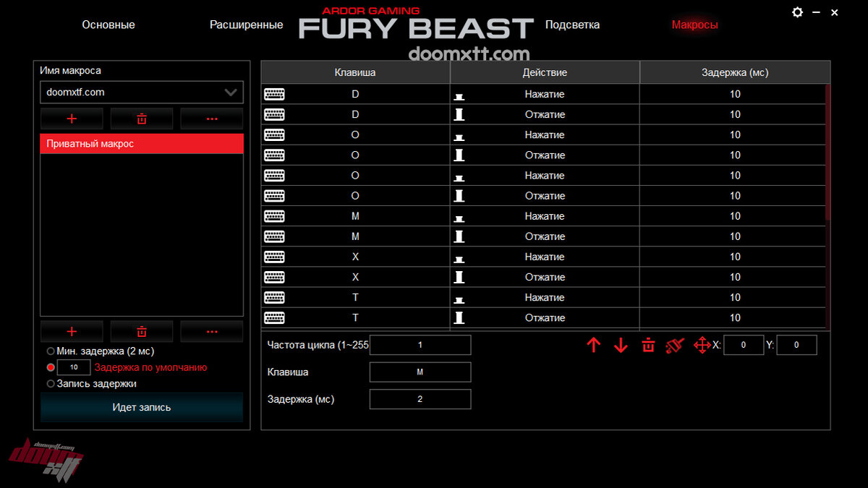
Task: Select second D row Отжатие cell
Action: pyautogui.click(x=545, y=114)
